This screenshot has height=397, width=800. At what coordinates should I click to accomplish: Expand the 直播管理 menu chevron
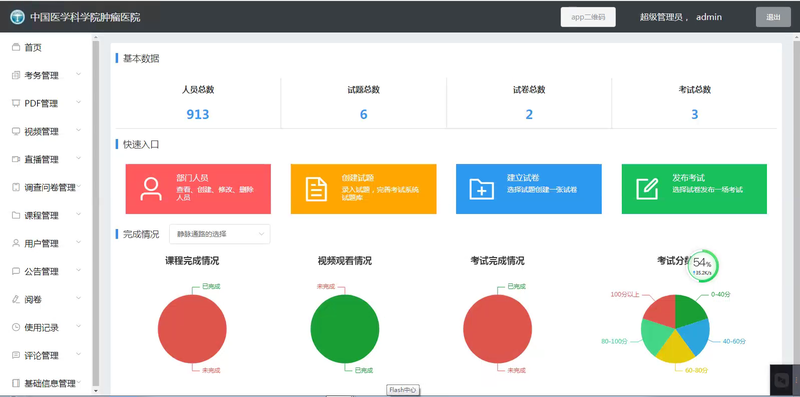[x=79, y=159]
